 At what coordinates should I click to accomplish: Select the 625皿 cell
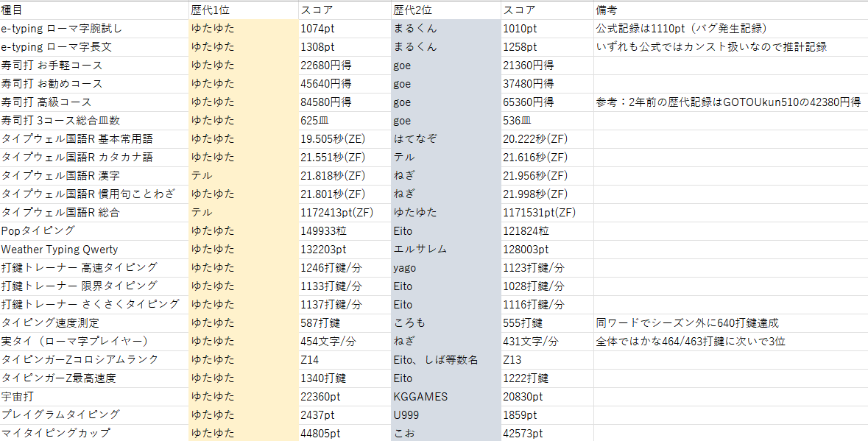click(x=345, y=121)
